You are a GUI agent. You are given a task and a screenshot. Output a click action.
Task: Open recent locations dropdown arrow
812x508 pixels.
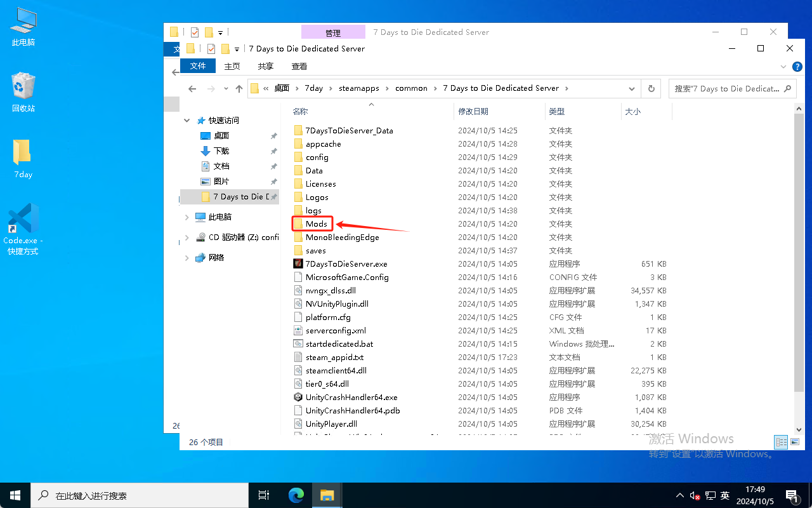(225, 88)
